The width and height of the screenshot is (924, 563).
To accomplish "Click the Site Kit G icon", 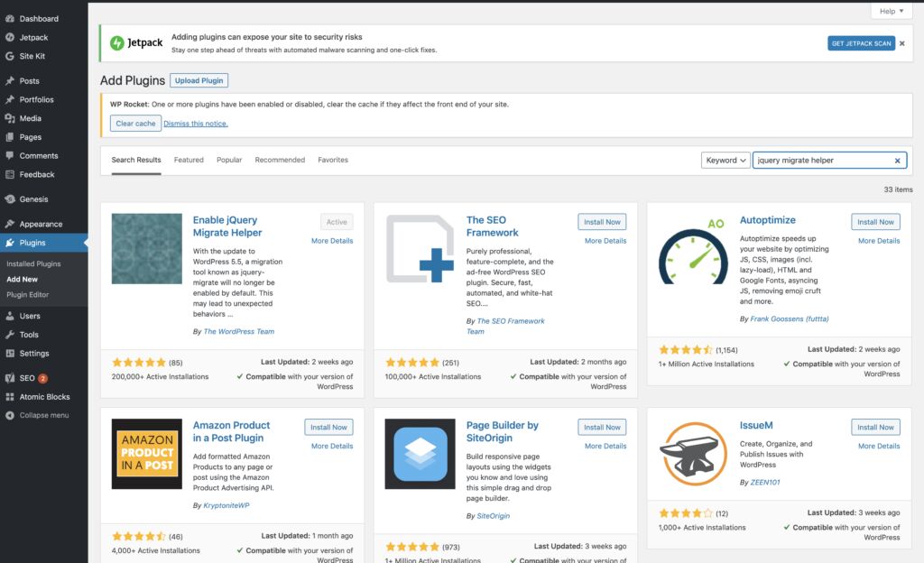I will click(x=9, y=56).
